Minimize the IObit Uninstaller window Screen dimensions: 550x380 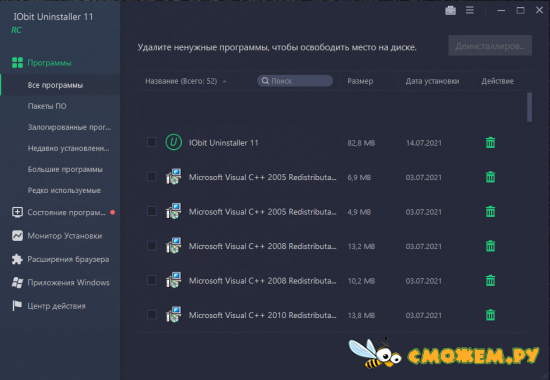point(501,11)
